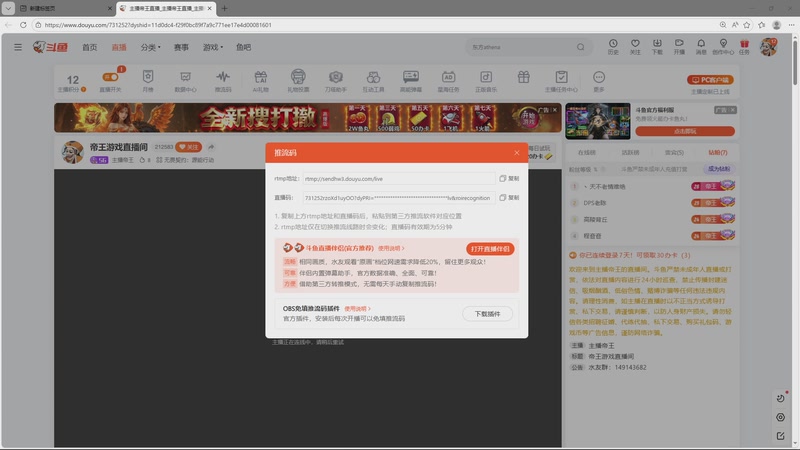The width and height of the screenshot is (800, 450).
Task: Click the 关注 follow button beside room title
Action: point(189,147)
